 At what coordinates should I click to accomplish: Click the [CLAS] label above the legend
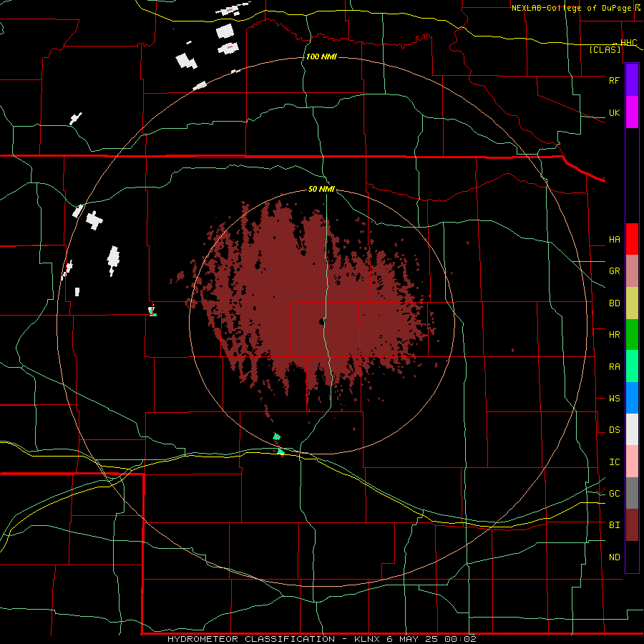(x=605, y=50)
